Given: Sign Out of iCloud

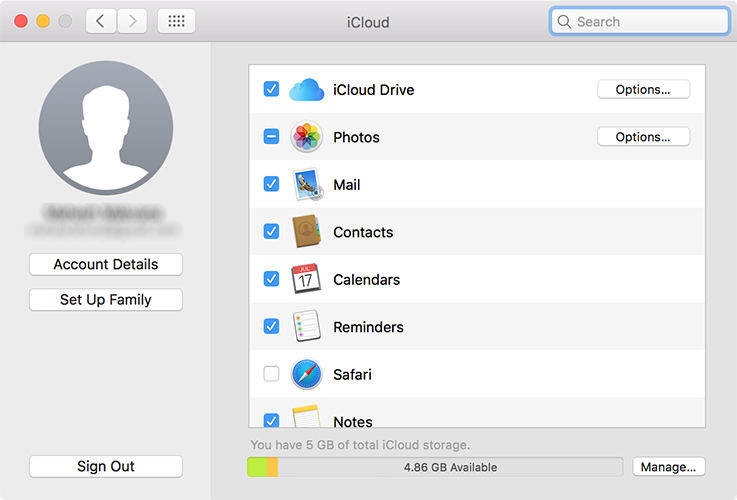Looking at the screenshot, I should pyautogui.click(x=106, y=466).
